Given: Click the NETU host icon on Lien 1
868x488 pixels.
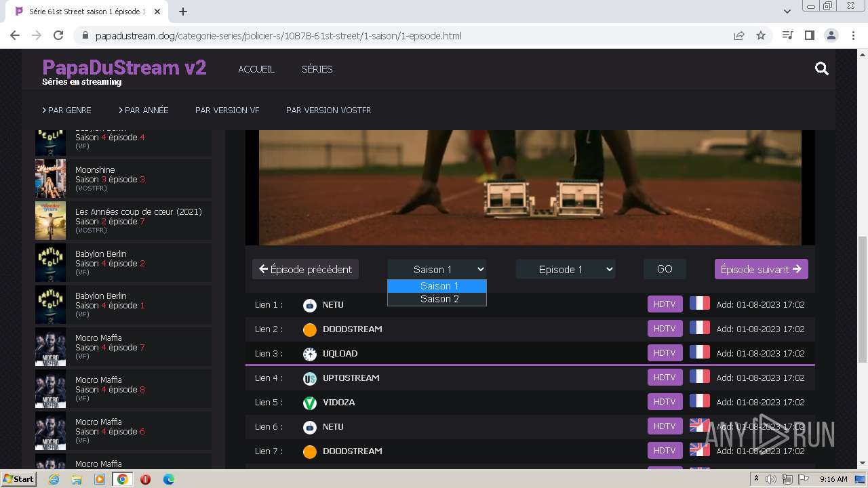Looking at the screenshot, I should [x=310, y=305].
